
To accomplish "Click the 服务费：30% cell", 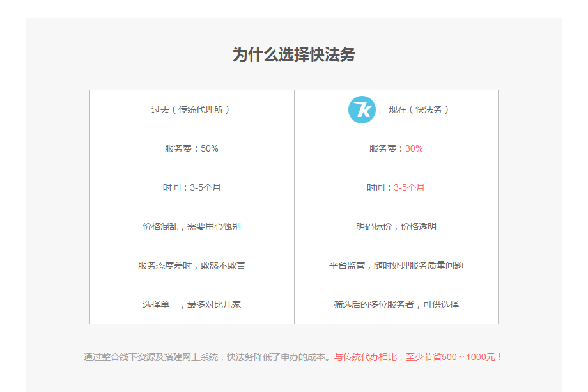I will tap(396, 148).
